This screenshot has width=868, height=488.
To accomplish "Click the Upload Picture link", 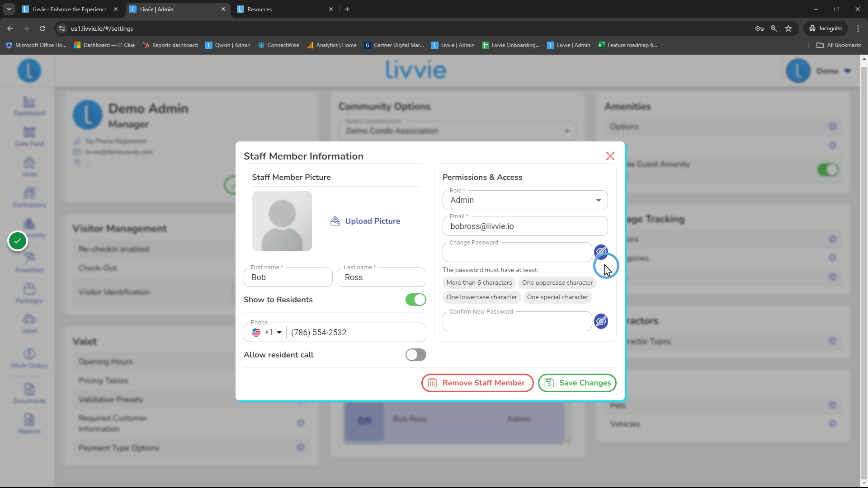I will (x=365, y=221).
